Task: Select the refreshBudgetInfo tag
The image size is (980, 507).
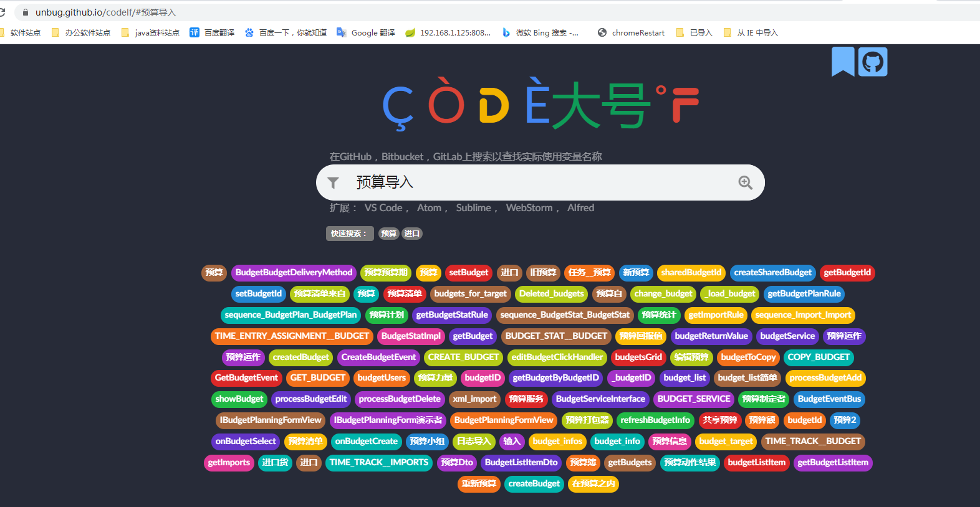Action: [x=655, y=420]
